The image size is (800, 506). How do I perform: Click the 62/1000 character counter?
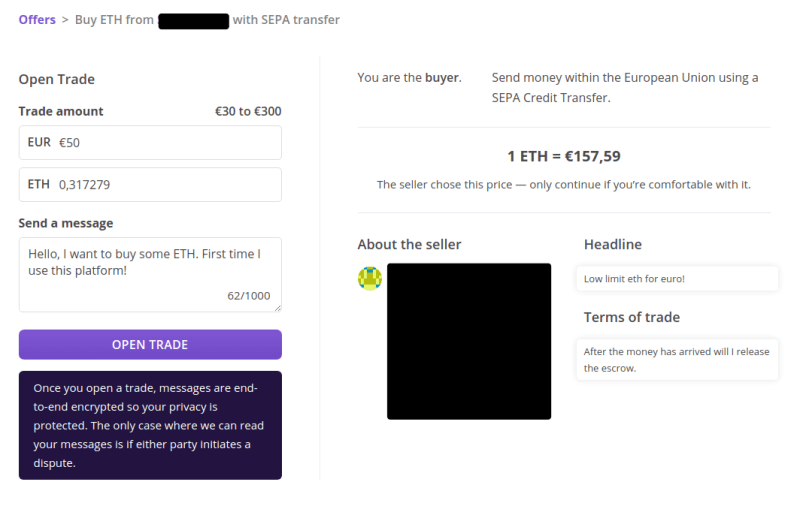(x=248, y=296)
